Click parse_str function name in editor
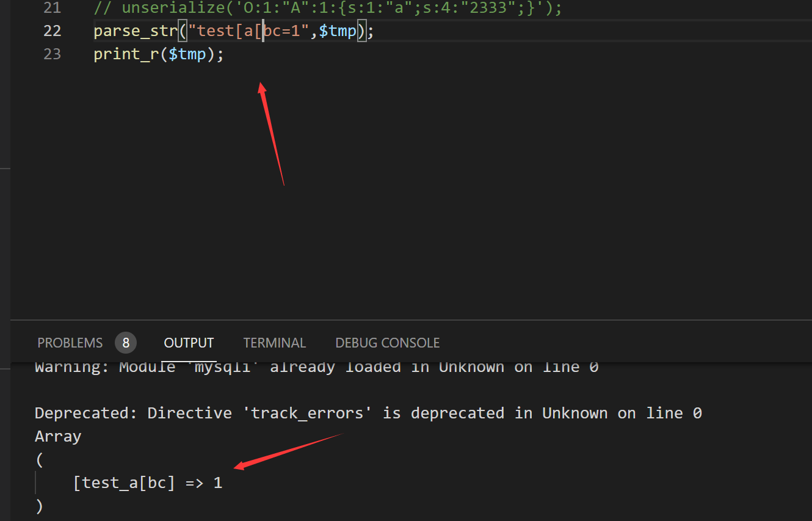The height and width of the screenshot is (521, 812). point(136,31)
